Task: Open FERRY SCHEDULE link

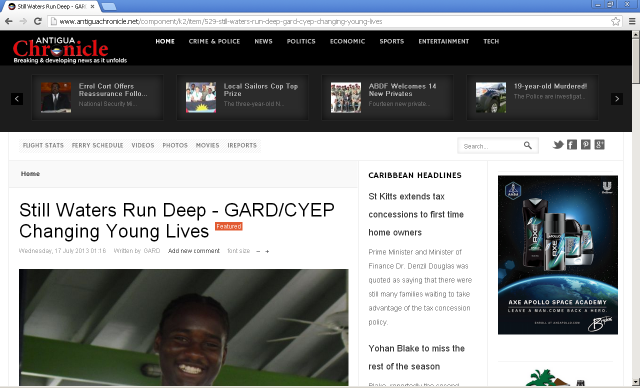Action: tap(98, 145)
